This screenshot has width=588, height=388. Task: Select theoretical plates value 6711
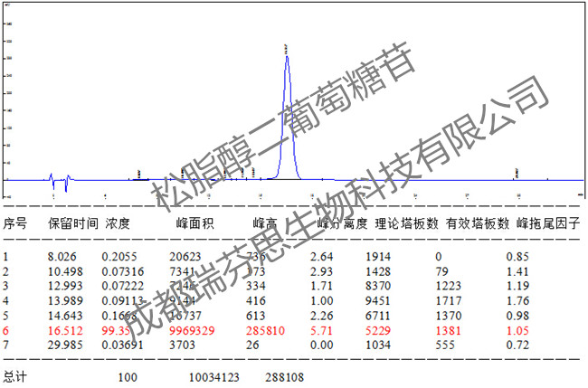(x=378, y=316)
